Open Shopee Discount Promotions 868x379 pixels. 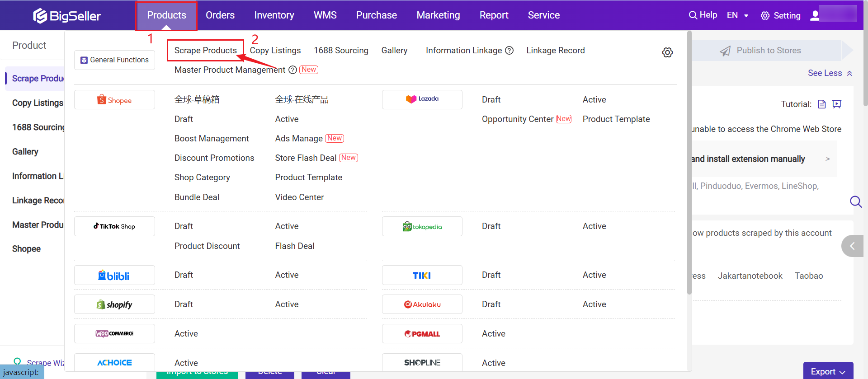[x=214, y=158]
